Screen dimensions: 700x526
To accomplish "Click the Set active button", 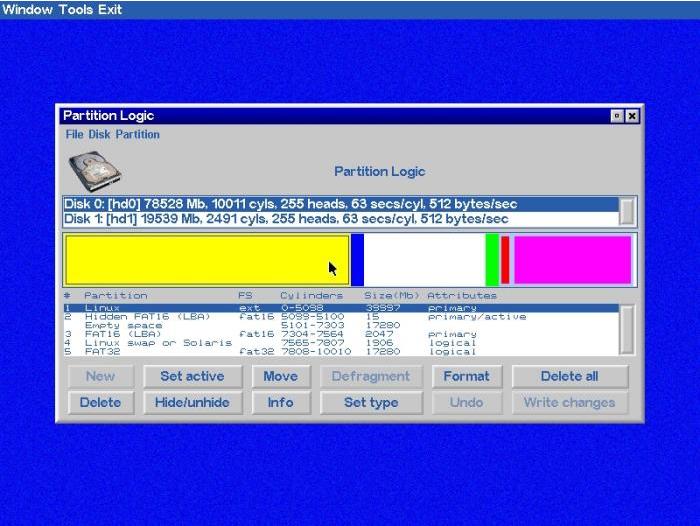I will pos(192,376).
